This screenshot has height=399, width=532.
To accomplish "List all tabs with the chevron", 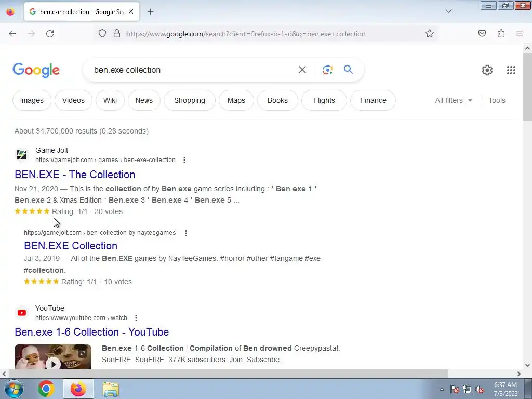I will point(448,11).
